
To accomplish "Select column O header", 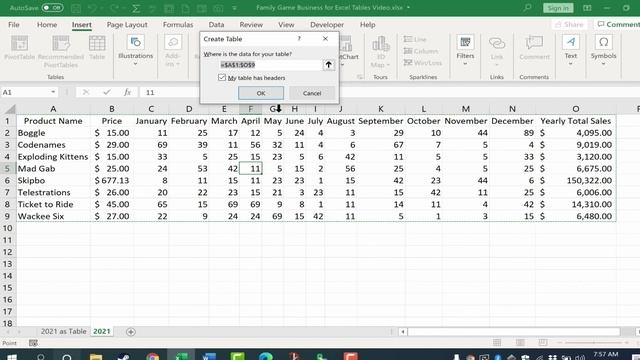I will click(x=576, y=109).
